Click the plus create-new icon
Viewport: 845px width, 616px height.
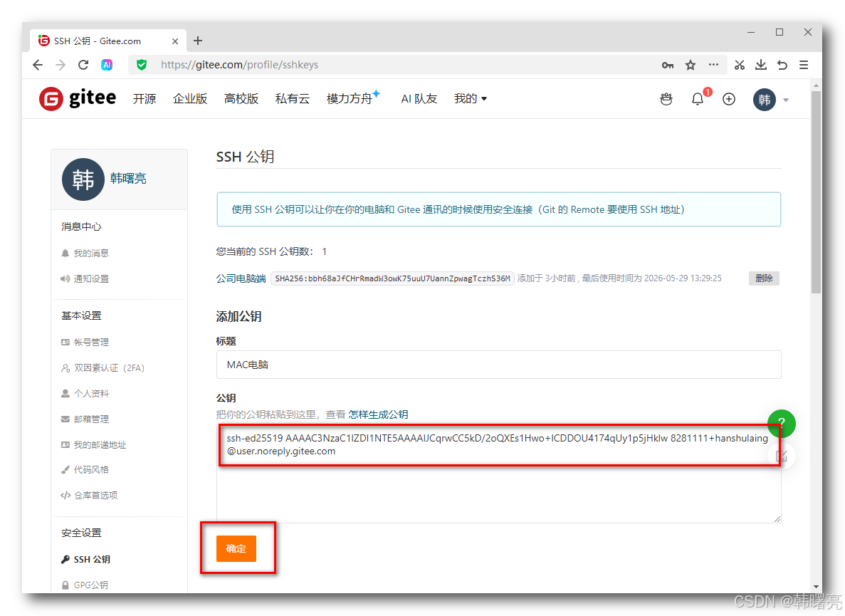(x=729, y=99)
